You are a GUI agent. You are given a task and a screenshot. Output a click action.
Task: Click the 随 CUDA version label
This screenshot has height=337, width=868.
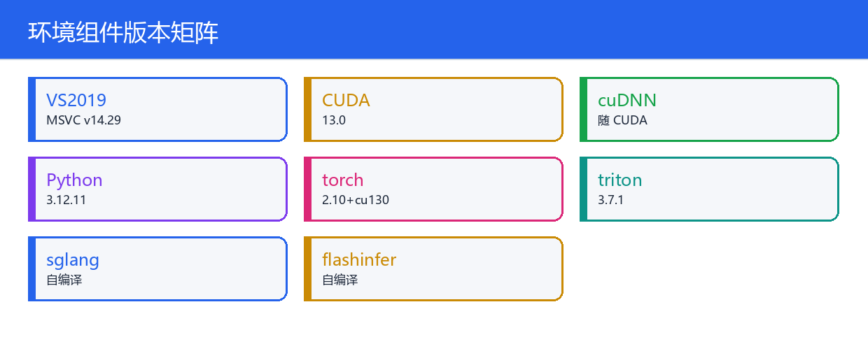point(622,120)
